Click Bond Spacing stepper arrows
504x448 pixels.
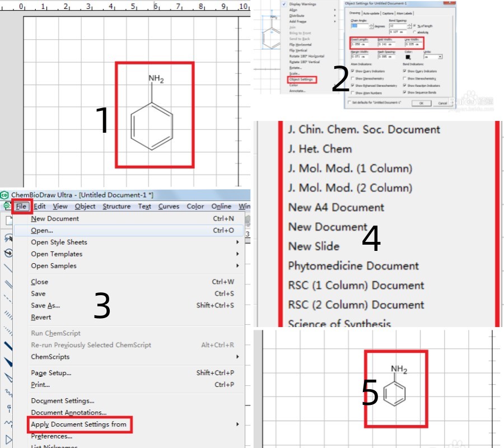click(409, 26)
